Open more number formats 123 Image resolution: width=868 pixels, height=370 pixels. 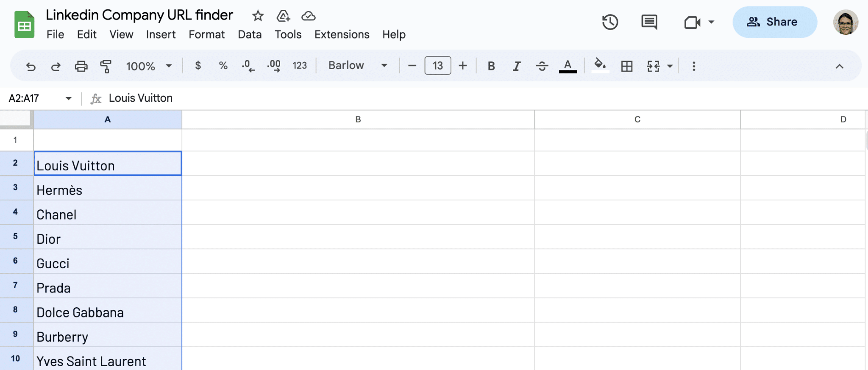tap(300, 66)
